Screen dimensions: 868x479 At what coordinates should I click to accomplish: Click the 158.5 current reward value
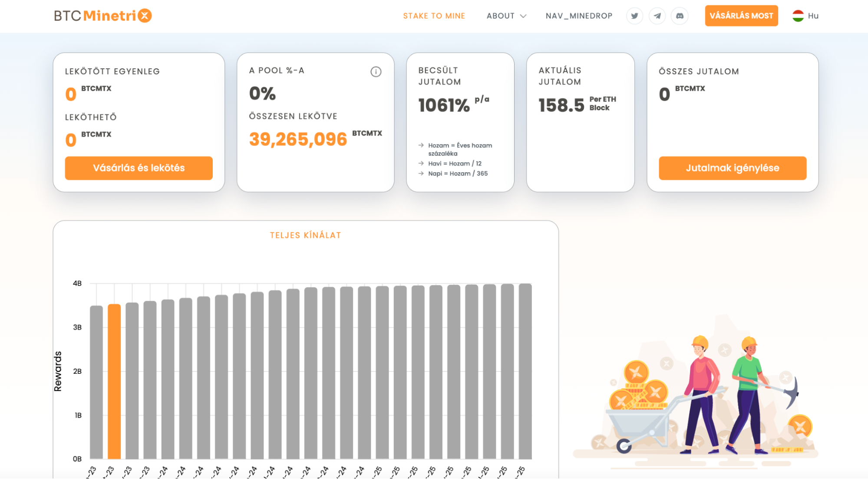tap(561, 105)
